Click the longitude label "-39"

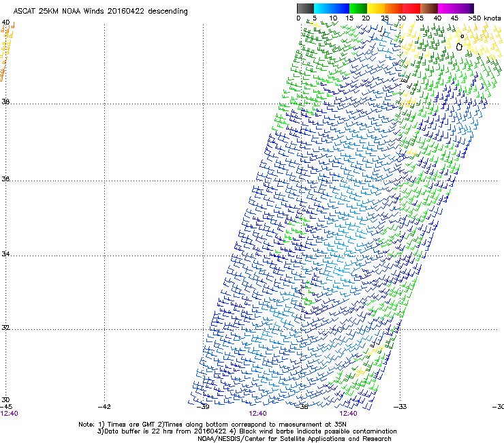(203, 407)
